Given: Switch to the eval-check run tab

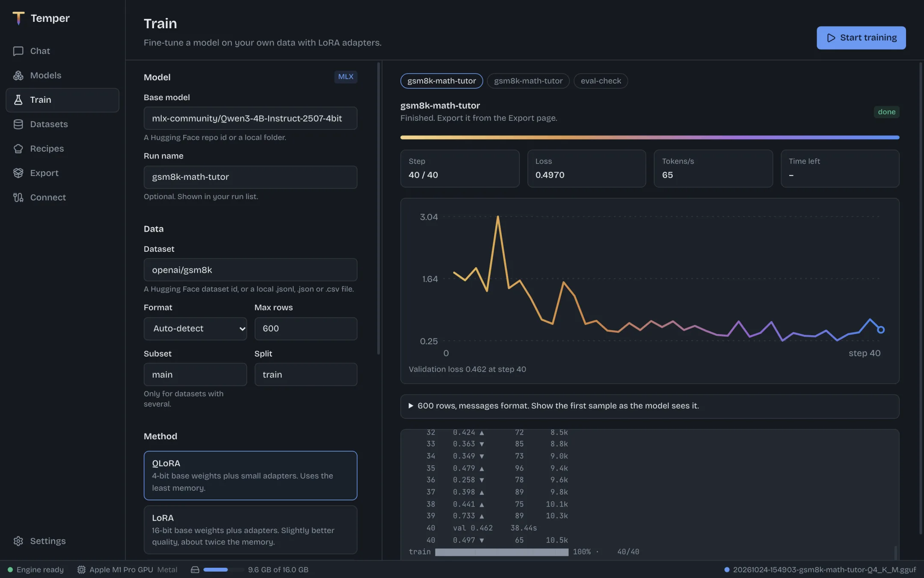Looking at the screenshot, I should pyautogui.click(x=601, y=81).
